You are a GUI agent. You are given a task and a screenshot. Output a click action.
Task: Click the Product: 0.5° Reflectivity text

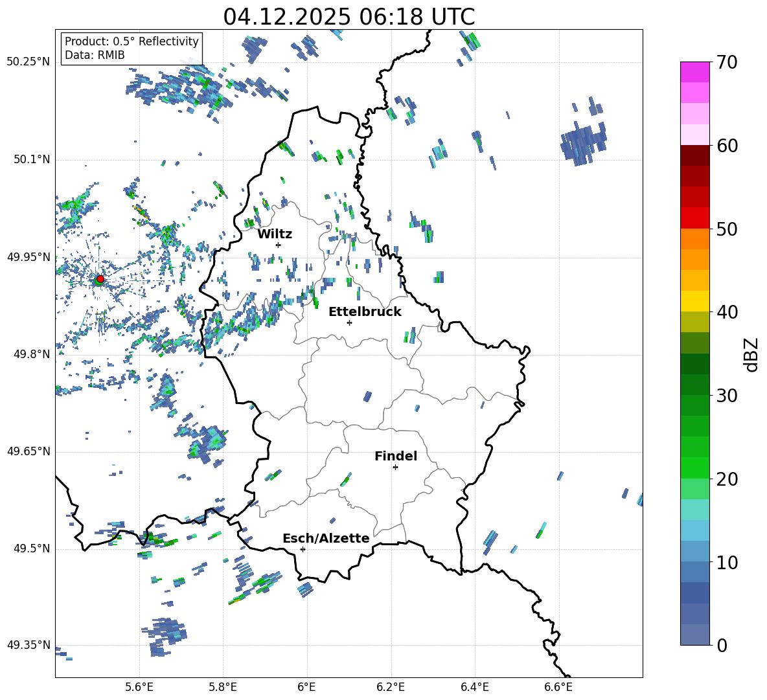click(132, 41)
